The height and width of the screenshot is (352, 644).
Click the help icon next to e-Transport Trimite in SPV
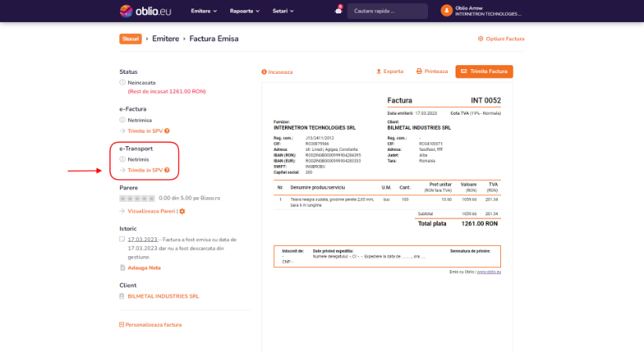click(x=167, y=170)
